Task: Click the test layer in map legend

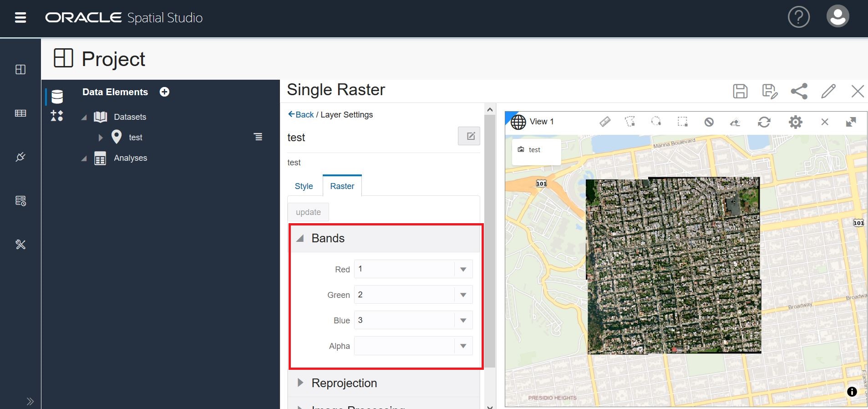Action: (537, 152)
